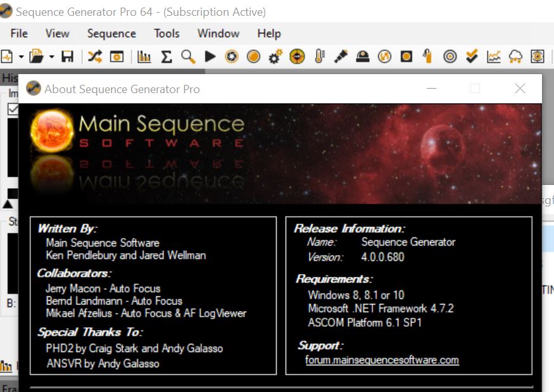Screen dimensions: 554x392
Task: Click 'Jerry Macon - Auto Focus' collaborator line
Action: click(x=103, y=289)
